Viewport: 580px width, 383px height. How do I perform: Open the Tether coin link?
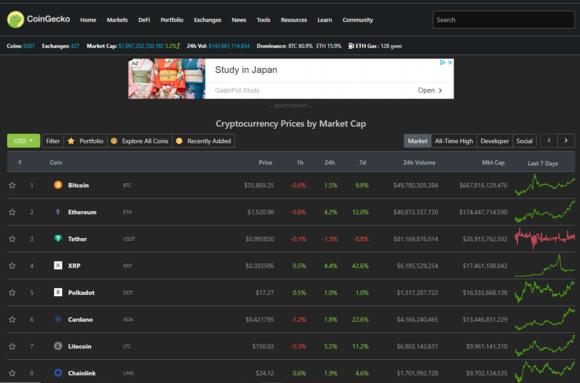77,239
